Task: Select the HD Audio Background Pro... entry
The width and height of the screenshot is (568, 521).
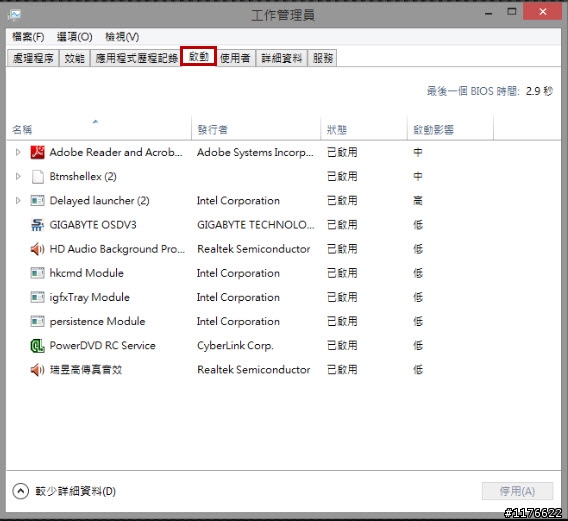Action: [117, 249]
